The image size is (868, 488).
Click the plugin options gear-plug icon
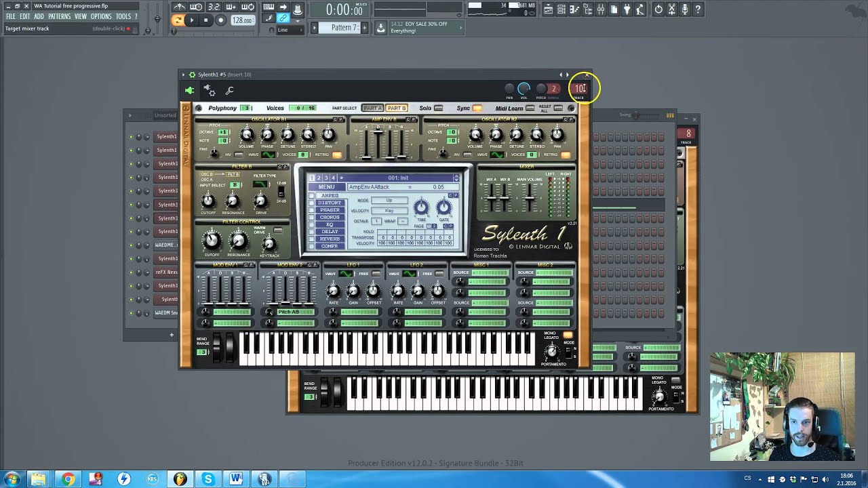pos(210,91)
